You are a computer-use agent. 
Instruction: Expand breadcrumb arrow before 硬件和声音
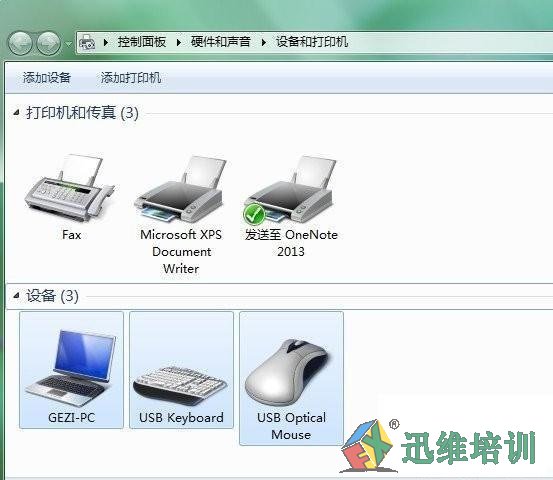pos(179,43)
